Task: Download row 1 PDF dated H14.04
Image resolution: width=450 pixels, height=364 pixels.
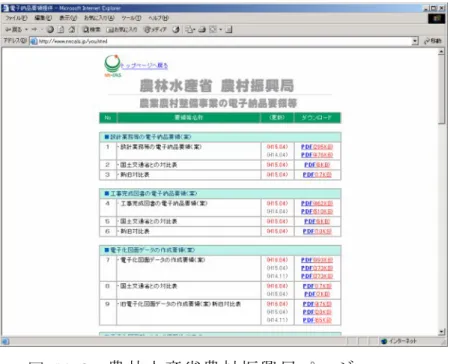Action: pyautogui.click(x=317, y=155)
